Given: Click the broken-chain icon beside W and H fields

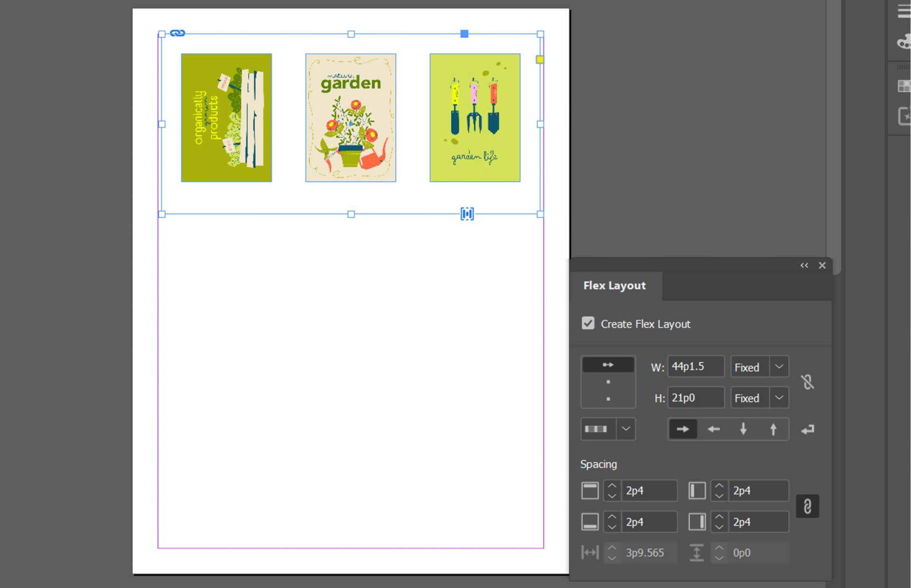Looking at the screenshot, I should 808,382.
